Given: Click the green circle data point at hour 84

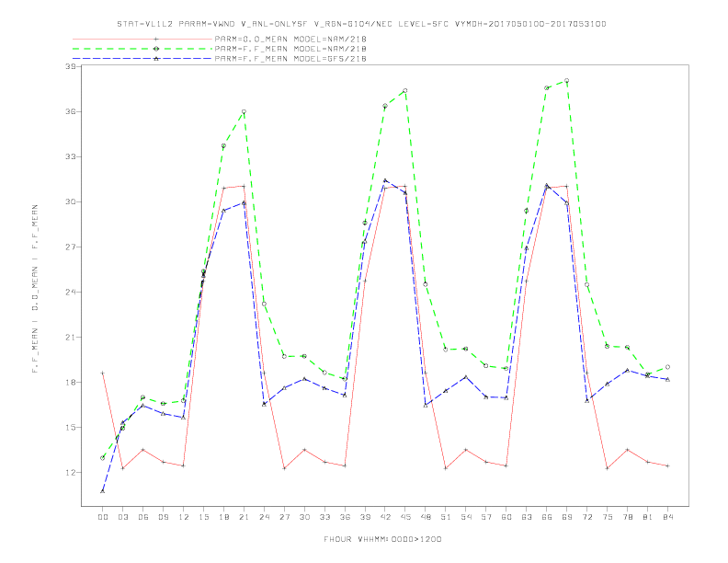Looking at the screenshot, I should click(x=667, y=367).
